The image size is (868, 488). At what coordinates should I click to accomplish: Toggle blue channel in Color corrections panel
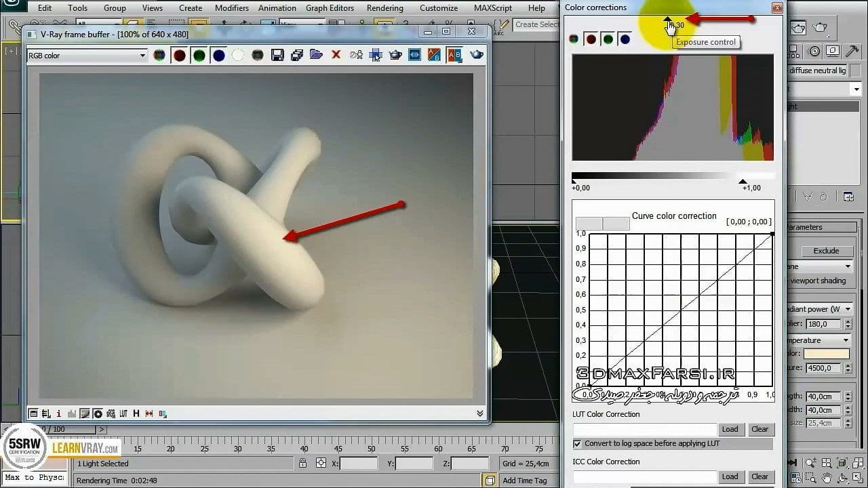pos(625,39)
